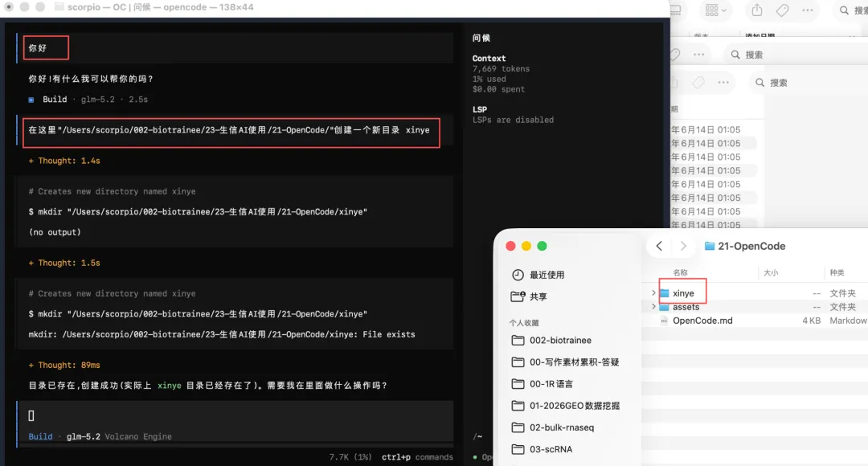Zoom 21-OpenCode Finder window with green button
Screen dimensions: 868x466
542,247
